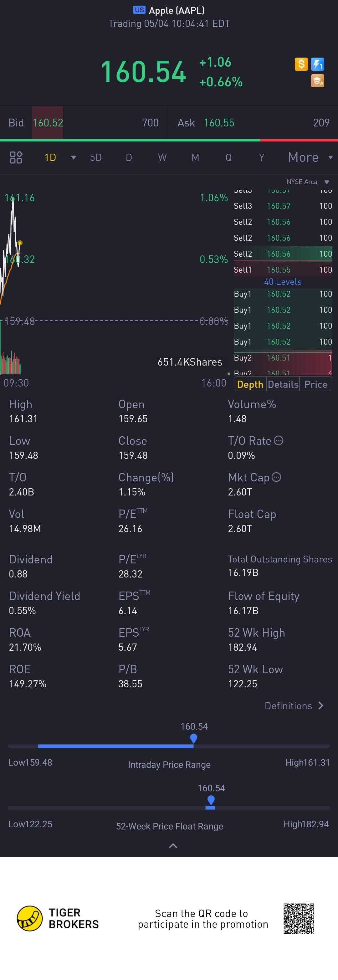The width and height of the screenshot is (338, 980).
Task: Tap the promotion QR code
Action: (299, 918)
